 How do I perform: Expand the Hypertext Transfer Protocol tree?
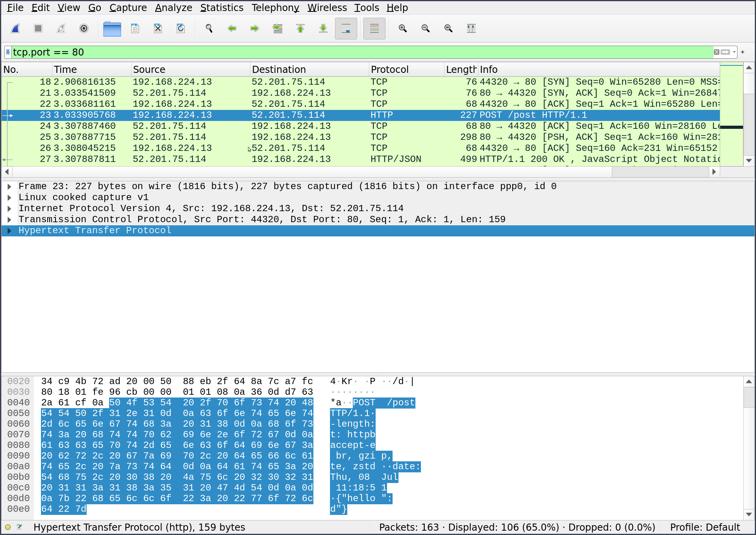coord(9,230)
